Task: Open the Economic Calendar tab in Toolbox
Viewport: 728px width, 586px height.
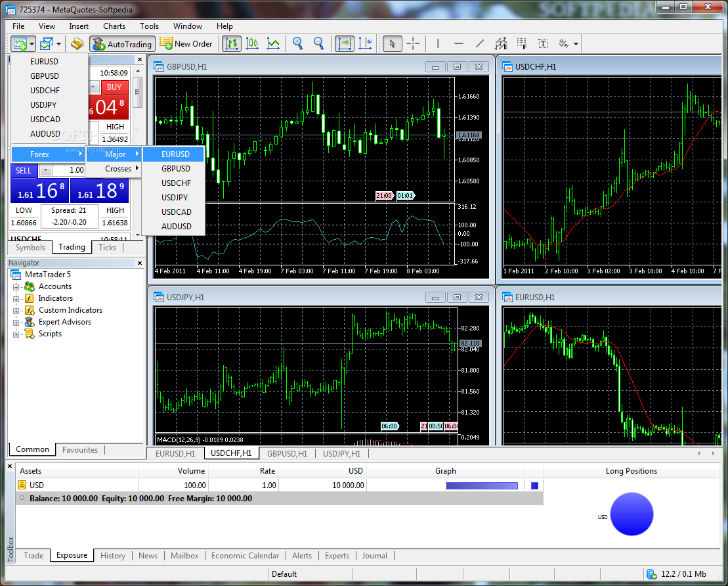Action: [x=245, y=555]
